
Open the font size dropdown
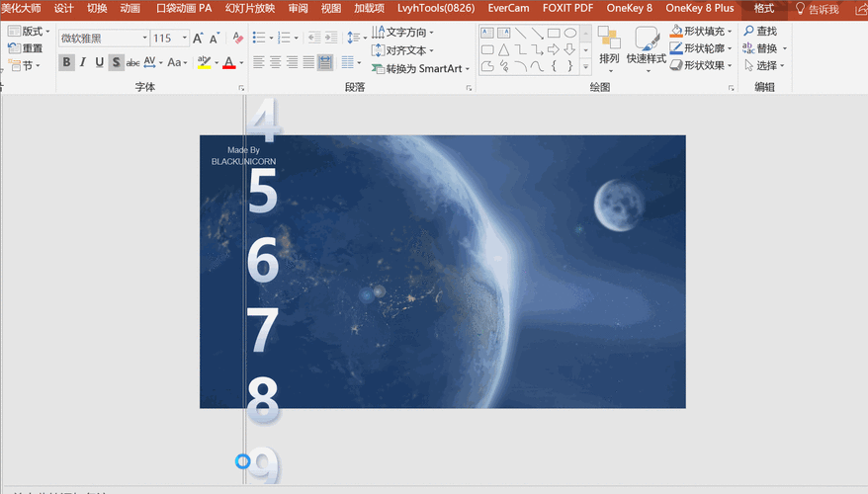185,38
